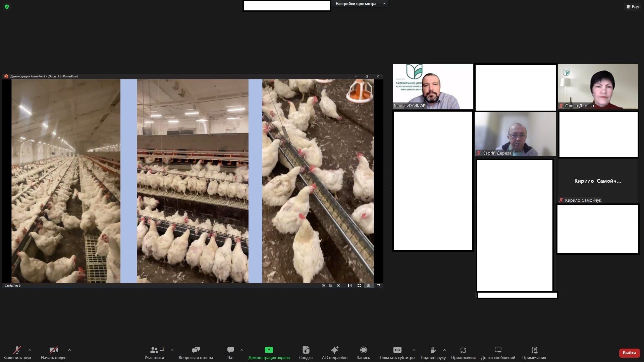Open the Participants panel icon
The width and height of the screenshot is (644, 362).
click(154, 350)
